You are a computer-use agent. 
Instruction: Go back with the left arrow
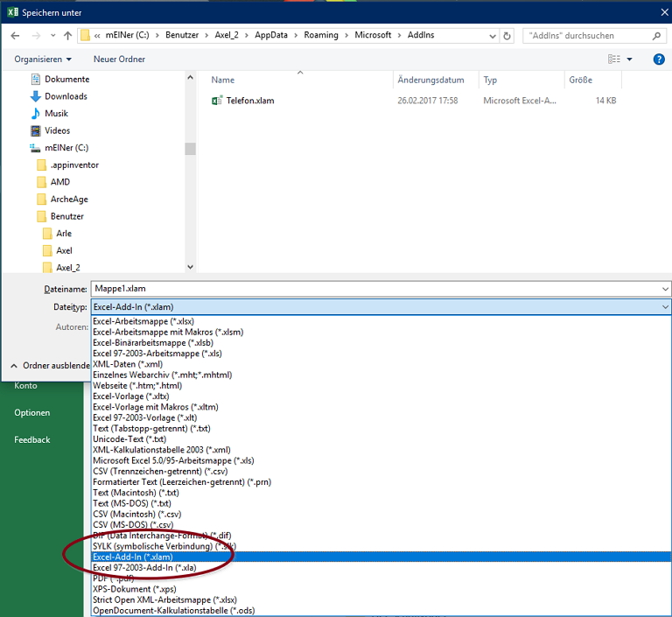15,36
